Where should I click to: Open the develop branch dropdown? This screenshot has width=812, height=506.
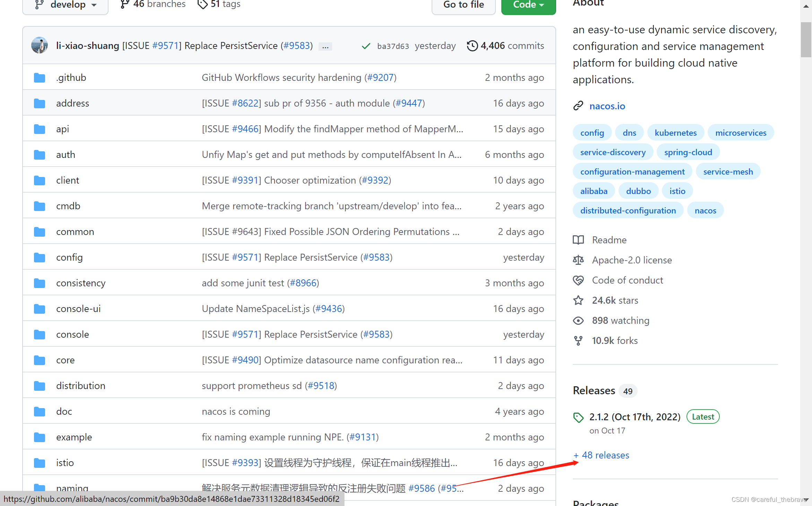pyautogui.click(x=66, y=5)
